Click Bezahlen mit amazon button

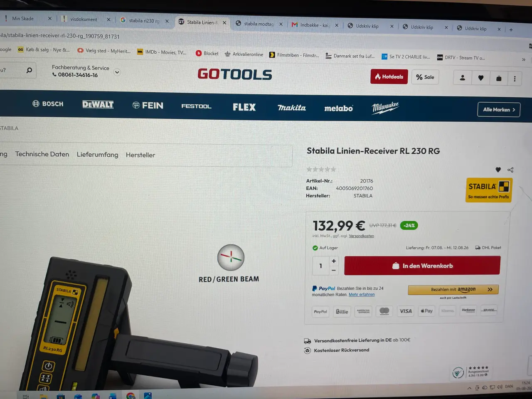pyautogui.click(x=453, y=289)
